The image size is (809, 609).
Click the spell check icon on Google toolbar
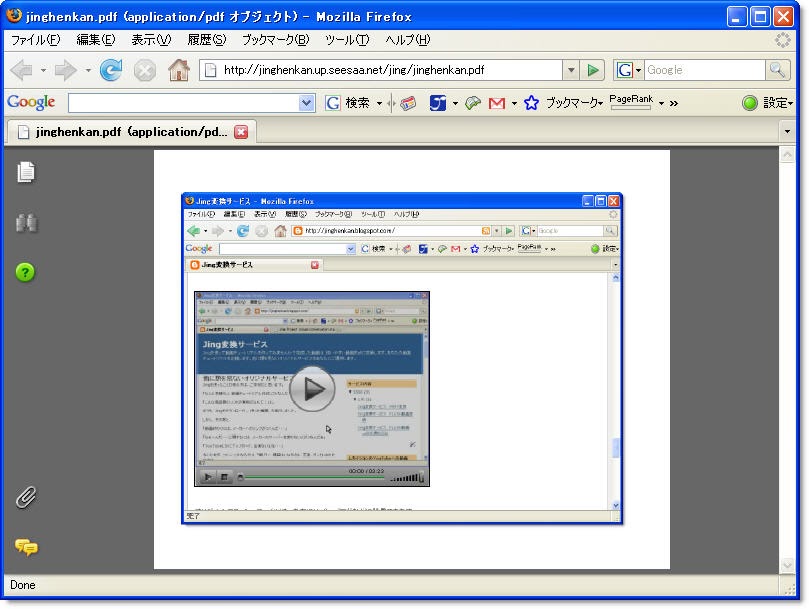click(473, 103)
